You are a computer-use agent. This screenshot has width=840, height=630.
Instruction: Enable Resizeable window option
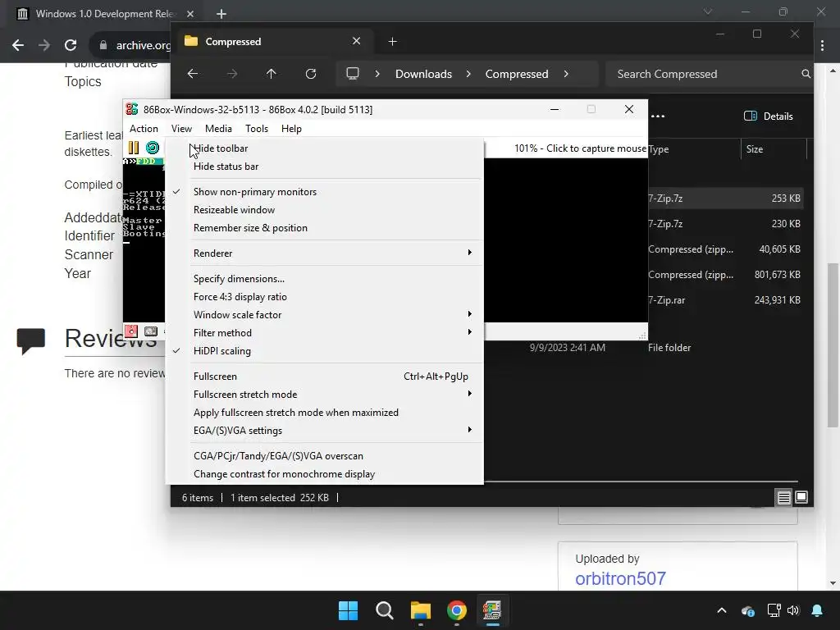click(x=324, y=210)
